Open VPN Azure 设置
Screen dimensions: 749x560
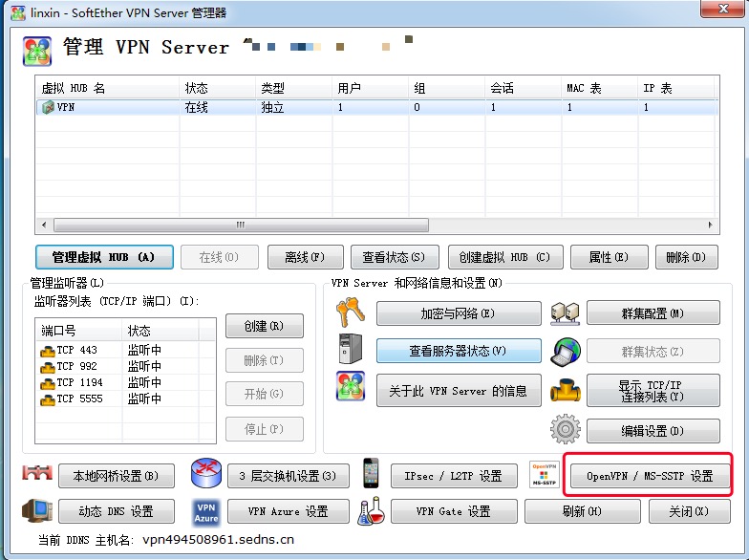pyautogui.click(x=289, y=511)
